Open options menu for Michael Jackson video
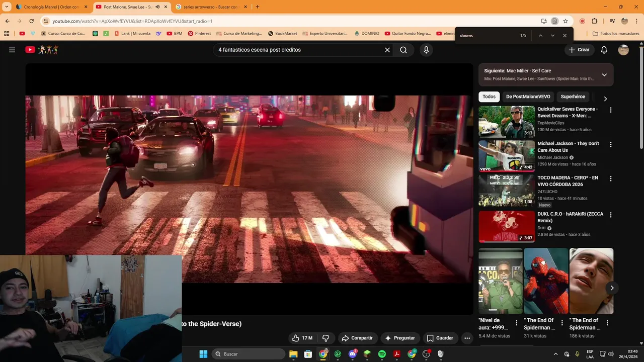The width and height of the screenshot is (644, 362). pos(611,144)
